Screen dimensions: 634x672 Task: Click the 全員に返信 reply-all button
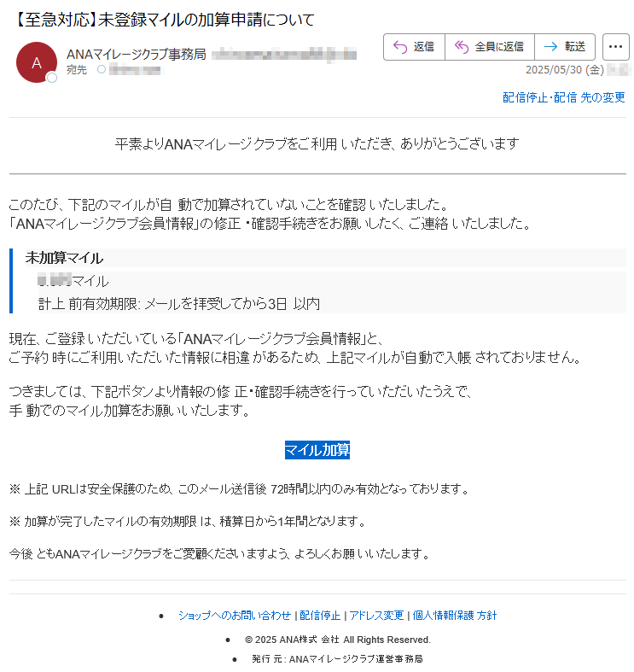489,47
